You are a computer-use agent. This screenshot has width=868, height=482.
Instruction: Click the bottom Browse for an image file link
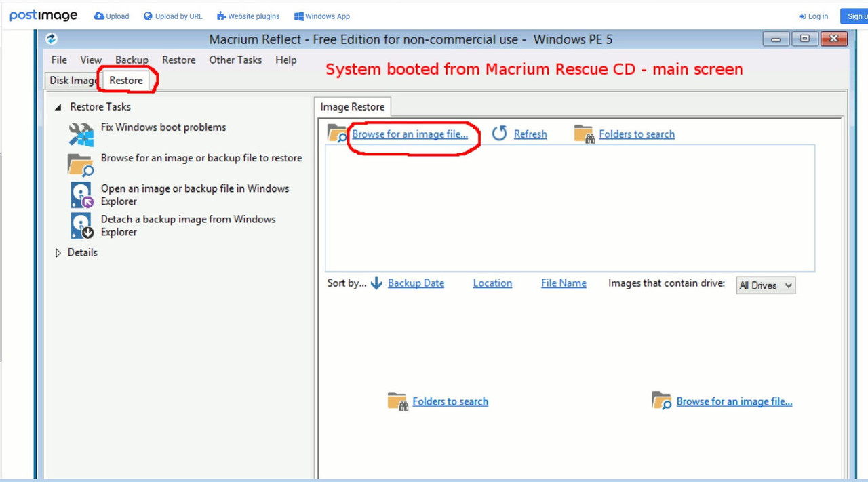(734, 401)
